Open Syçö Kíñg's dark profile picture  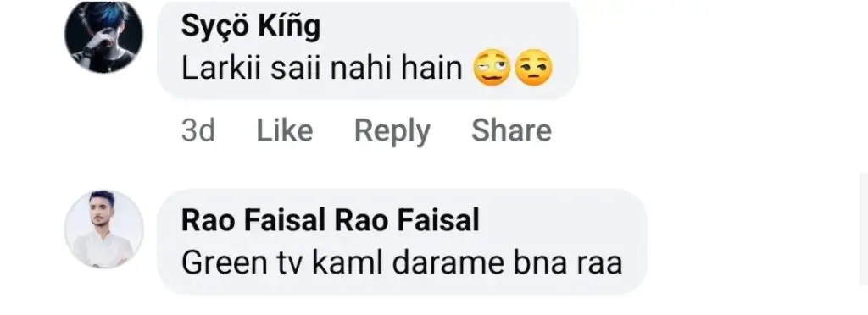(103, 37)
